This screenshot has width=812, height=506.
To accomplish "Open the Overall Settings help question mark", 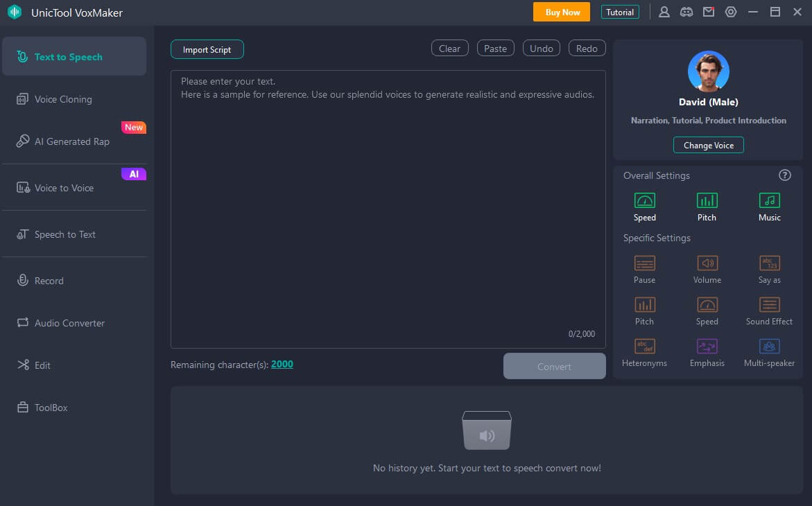I will click(x=784, y=175).
